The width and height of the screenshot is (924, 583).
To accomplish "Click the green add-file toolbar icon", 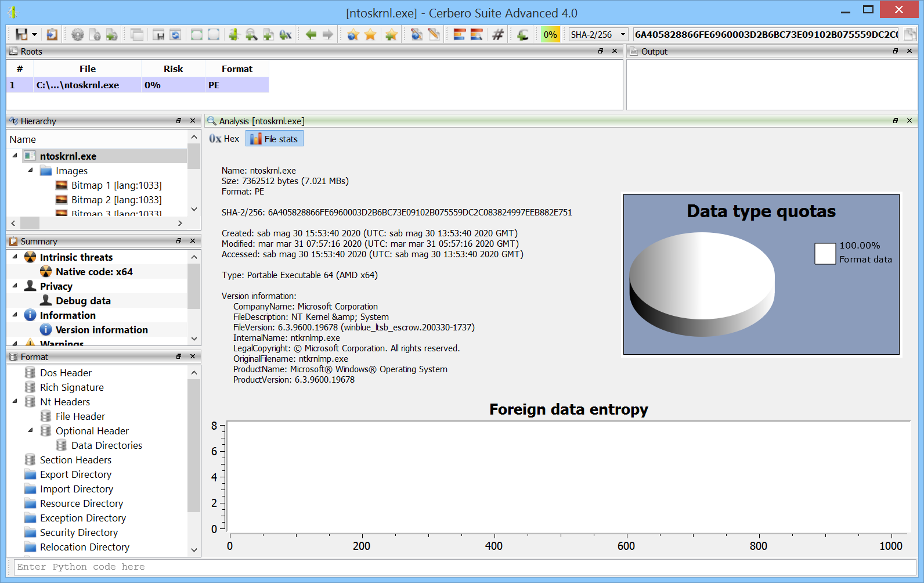I will (x=268, y=34).
